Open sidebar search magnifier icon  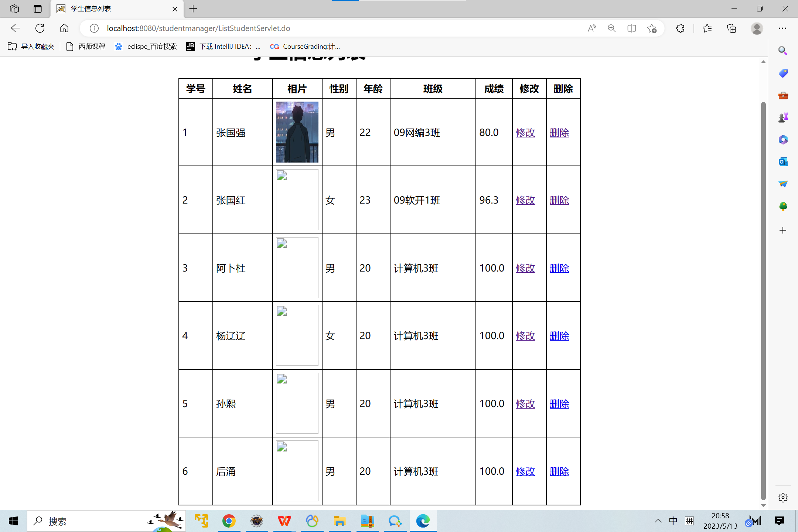783,51
